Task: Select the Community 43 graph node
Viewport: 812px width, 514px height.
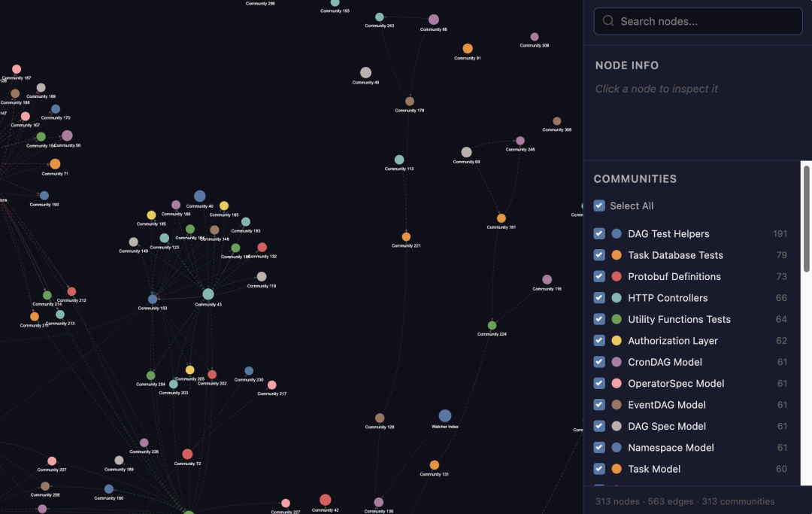Action: point(208,294)
